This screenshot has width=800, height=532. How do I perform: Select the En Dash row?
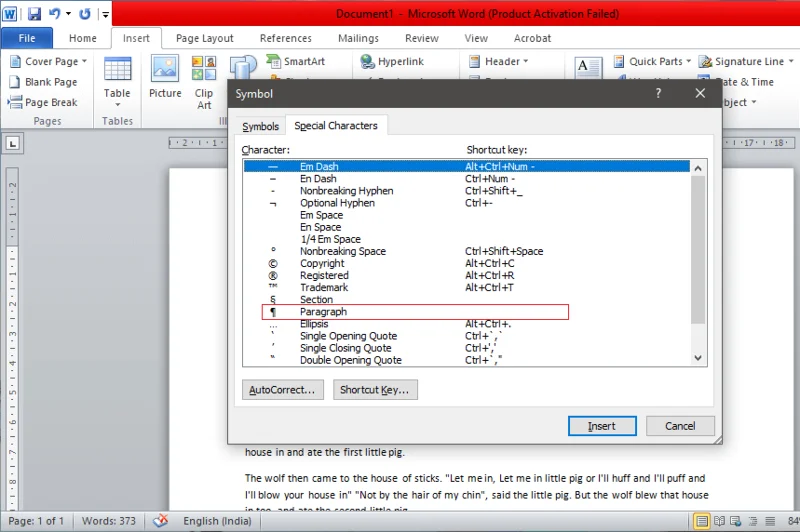tap(466, 179)
